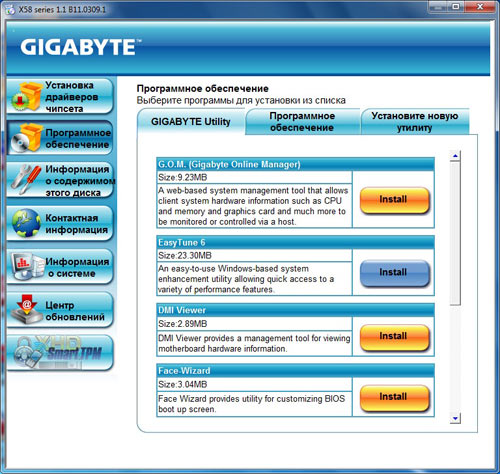Open Информация о системе section
The image size is (500, 474).
pyautogui.click(x=60, y=267)
